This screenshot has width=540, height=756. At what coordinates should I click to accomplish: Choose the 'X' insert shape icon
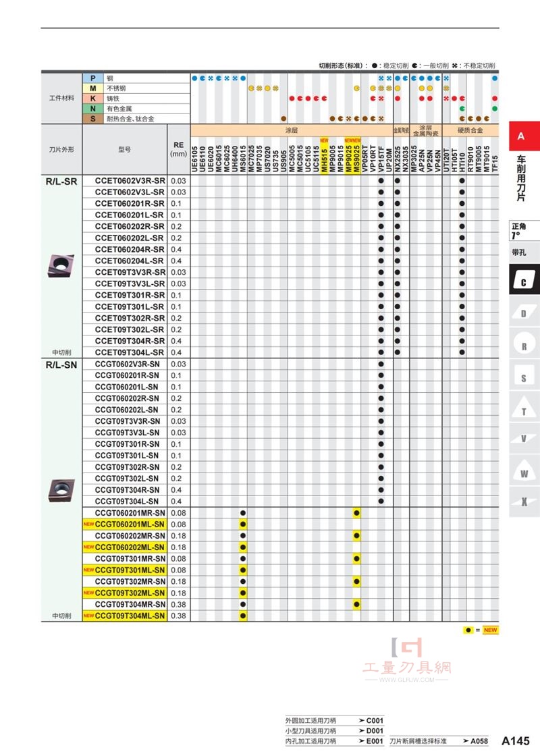coord(524,502)
